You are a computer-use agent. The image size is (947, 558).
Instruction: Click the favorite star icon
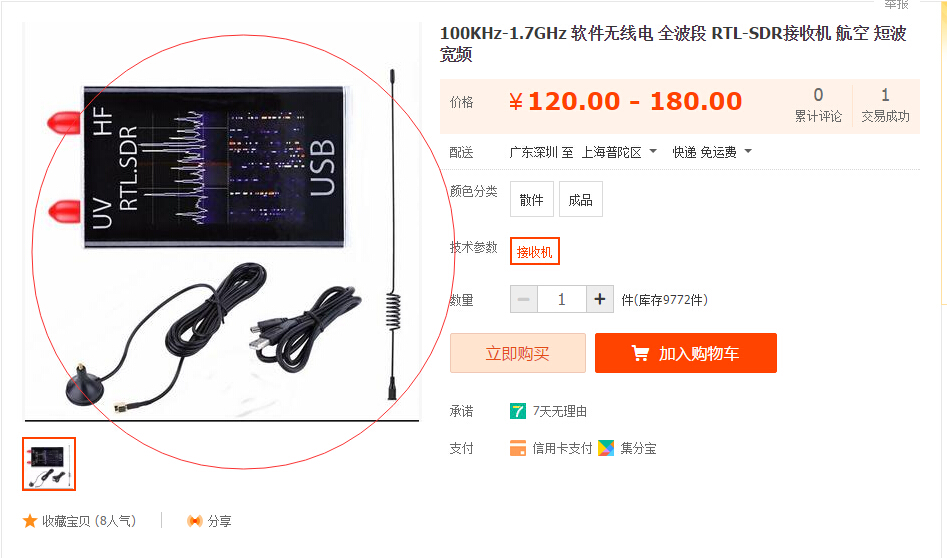30,521
